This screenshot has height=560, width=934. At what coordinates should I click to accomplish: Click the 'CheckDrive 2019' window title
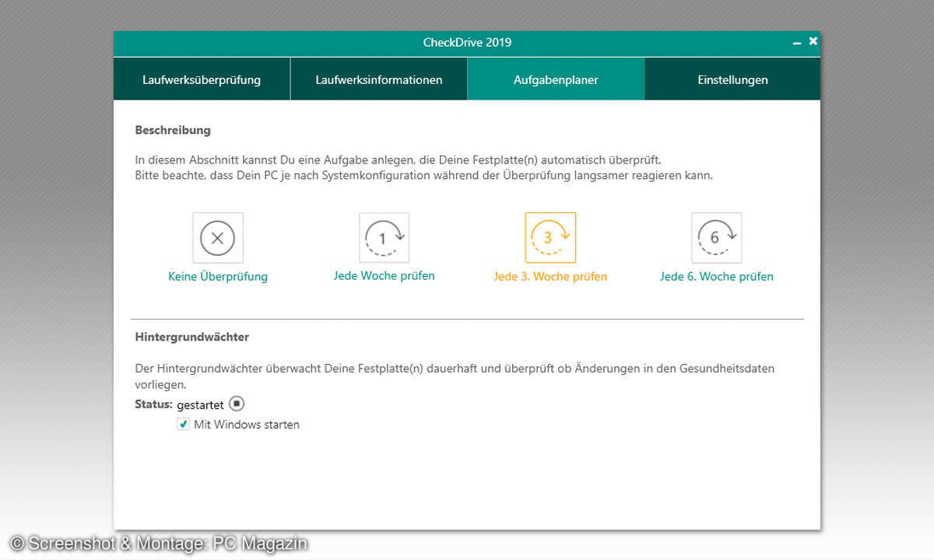[x=467, y=42]
